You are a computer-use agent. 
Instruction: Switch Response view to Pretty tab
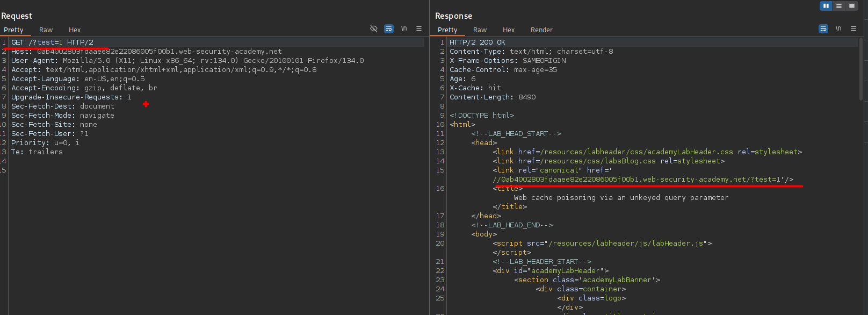pos(447,30)
